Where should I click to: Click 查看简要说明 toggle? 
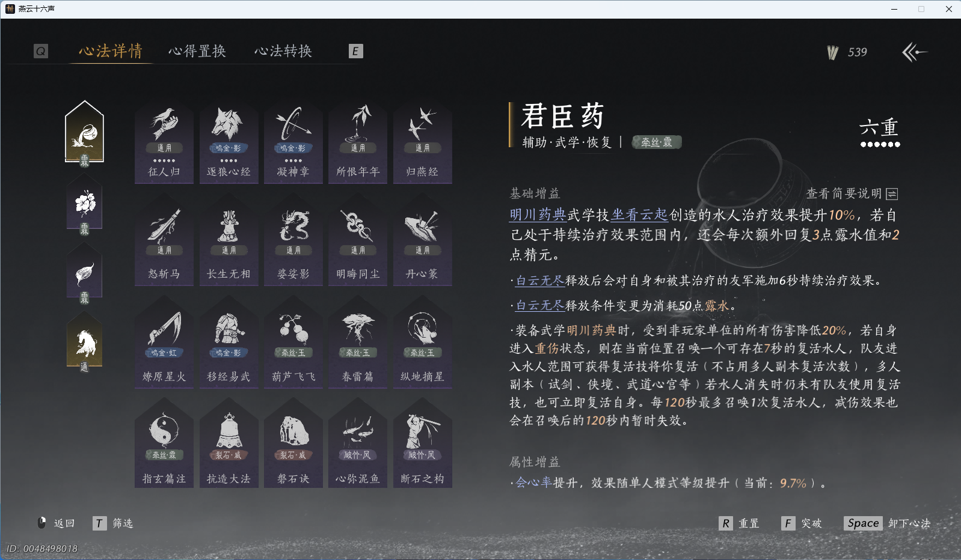852,193
